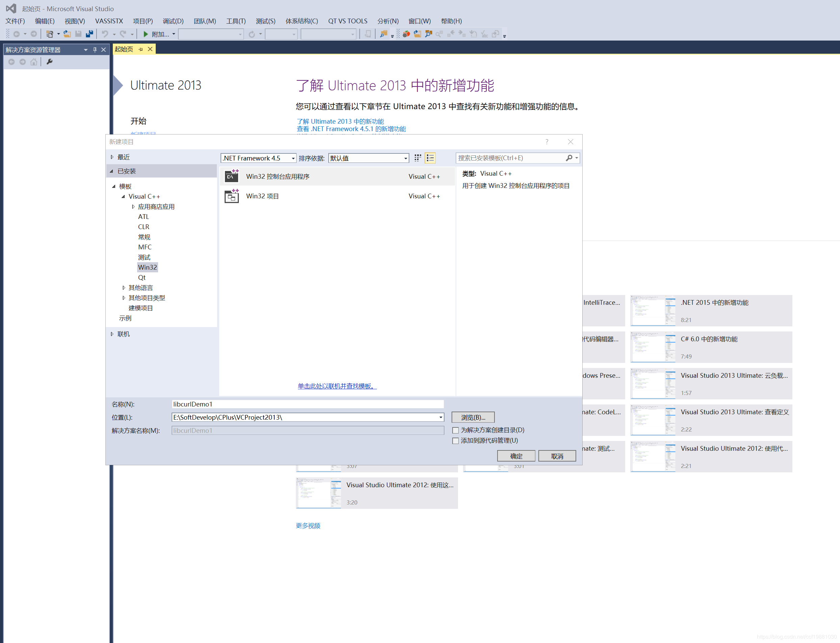Expand the 其他项目类型 tree node
The width and height of the screenshot is (840, 643).
point(124,298)
